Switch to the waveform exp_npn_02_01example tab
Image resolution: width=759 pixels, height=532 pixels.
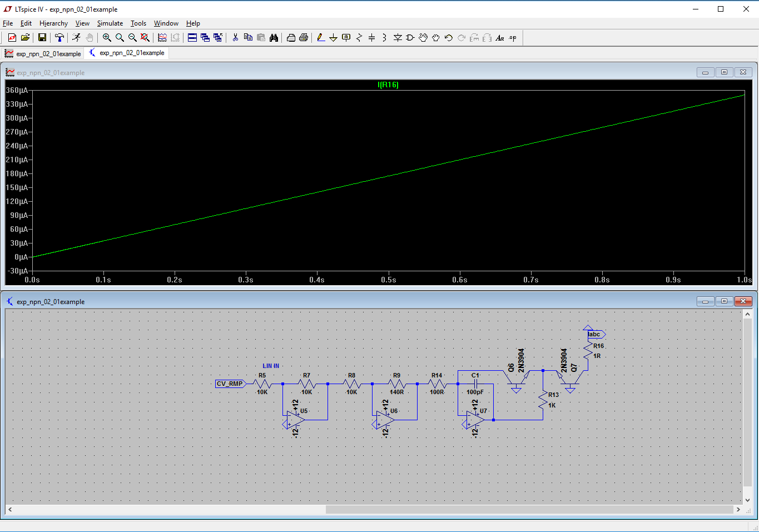point(43,53)
